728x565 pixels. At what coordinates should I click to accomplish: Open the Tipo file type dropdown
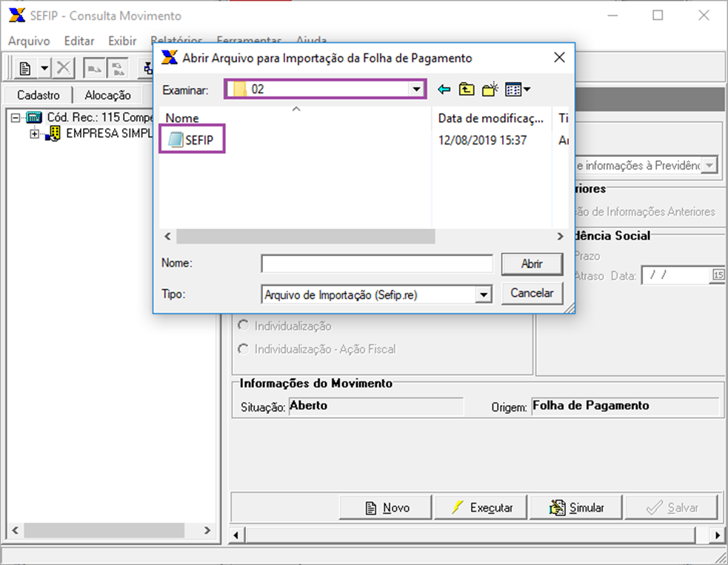pyautogui.click(x=484, y=295)
